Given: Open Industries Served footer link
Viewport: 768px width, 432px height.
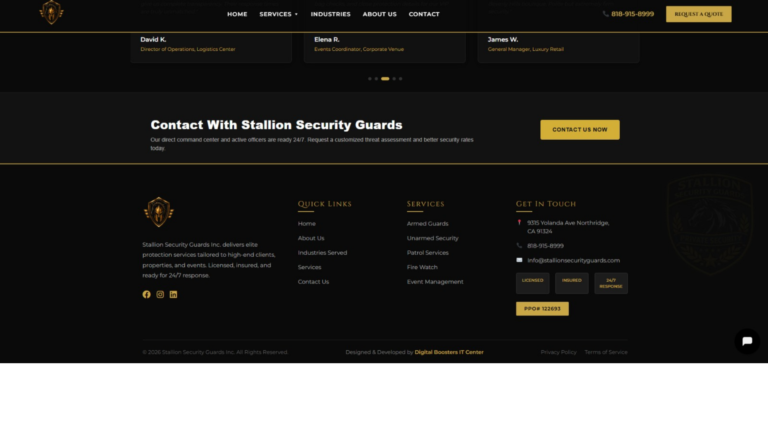Looking at the screenshot, I should point(322,253).
